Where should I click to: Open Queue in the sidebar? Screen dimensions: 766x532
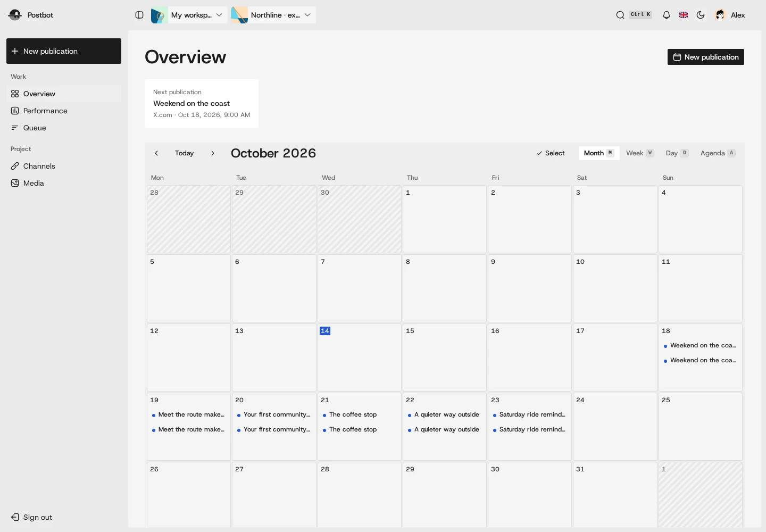pyautogui.click(x=64, y=128)
